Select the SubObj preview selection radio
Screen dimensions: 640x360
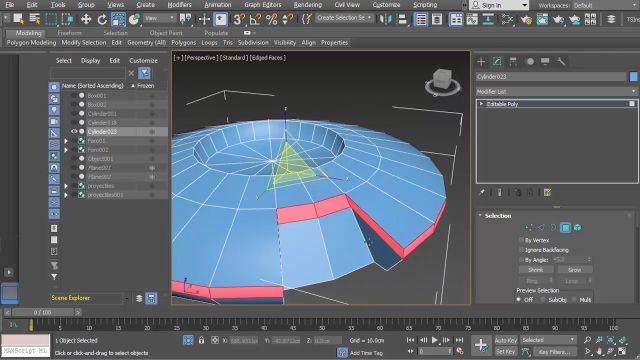tap(543, 300)
